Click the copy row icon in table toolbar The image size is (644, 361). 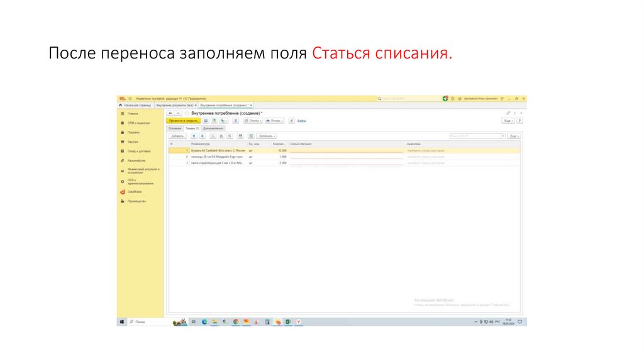click(213, 136)
